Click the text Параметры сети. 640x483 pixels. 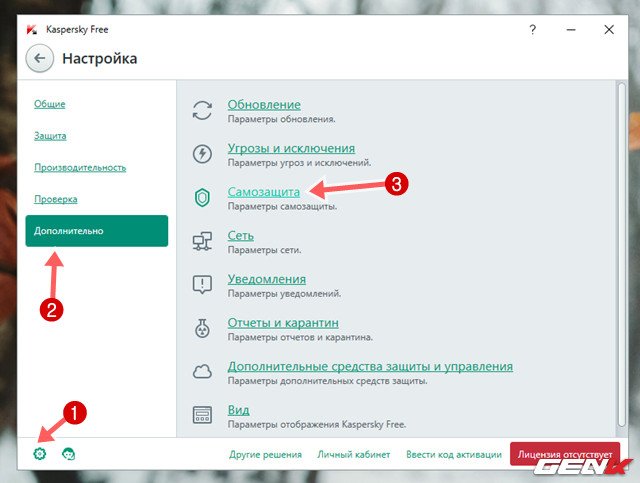click(x=264, y=250)
